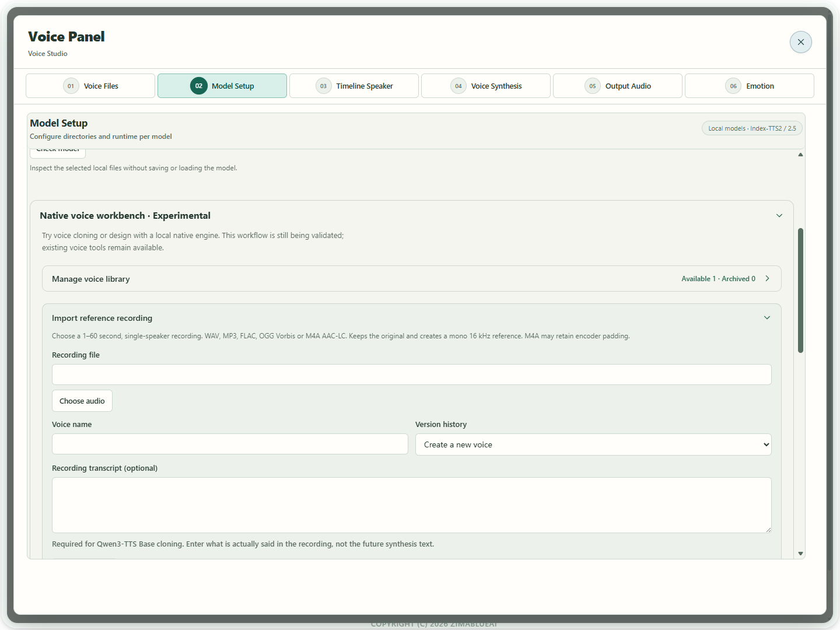Focus the Recording file input field

(412, 374)
